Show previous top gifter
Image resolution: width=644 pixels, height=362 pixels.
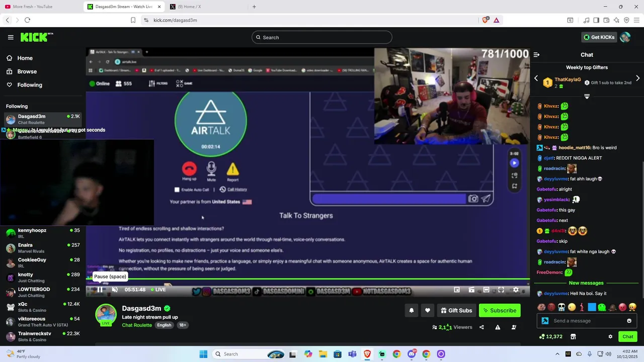536,78
